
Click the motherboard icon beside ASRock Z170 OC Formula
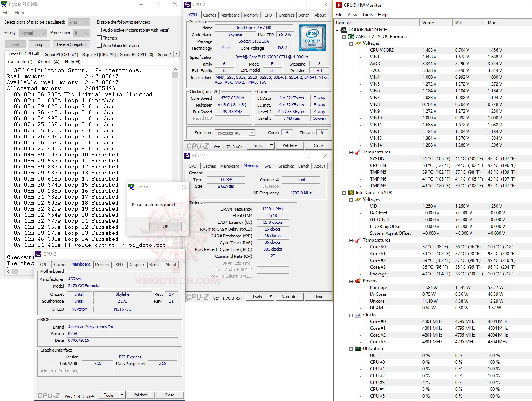coord(351,37)
